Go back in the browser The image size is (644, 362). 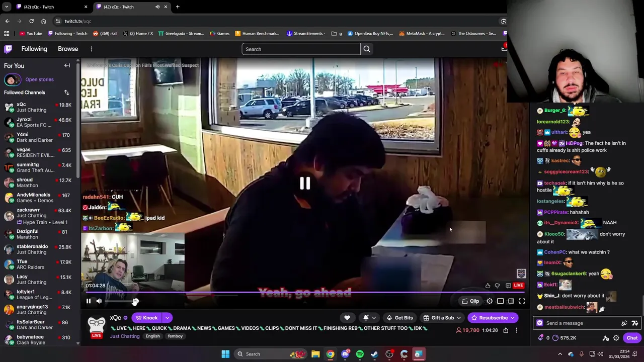pos(7,21)
